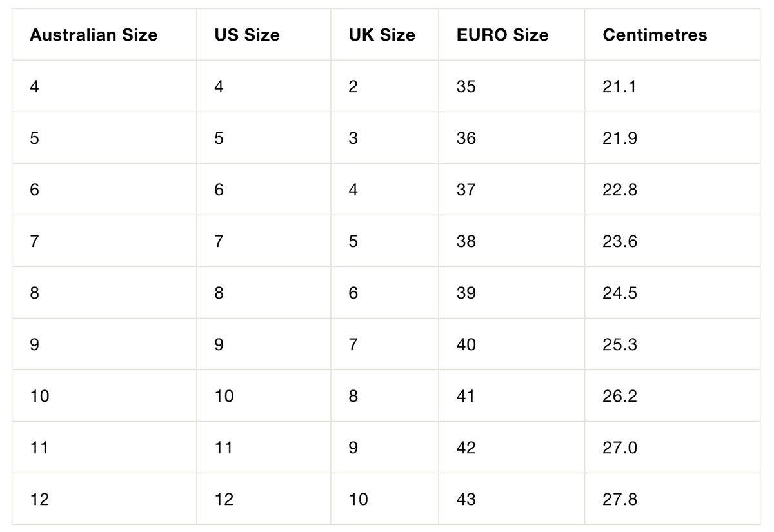The height and width of the screenshot is (532, 774).
Task: Click the Australian Size column header
Action: (x=94, y=35)
